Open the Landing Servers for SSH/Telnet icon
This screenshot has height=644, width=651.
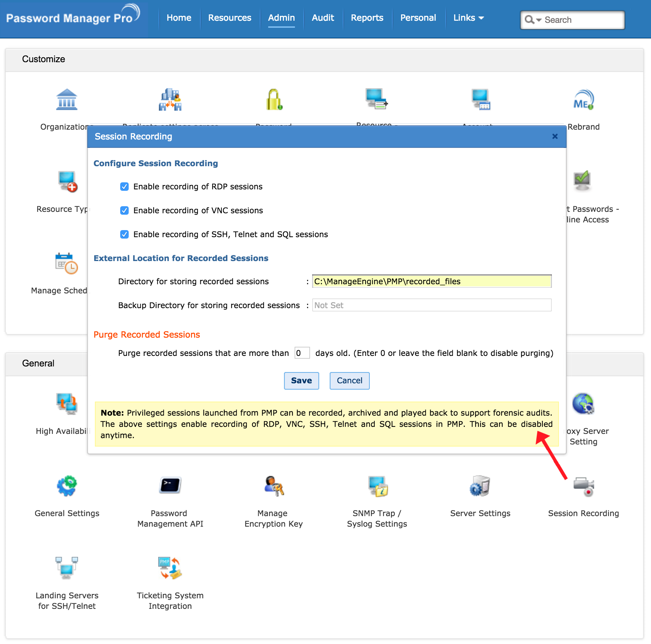pyautogui.click(x=67, y=568)
